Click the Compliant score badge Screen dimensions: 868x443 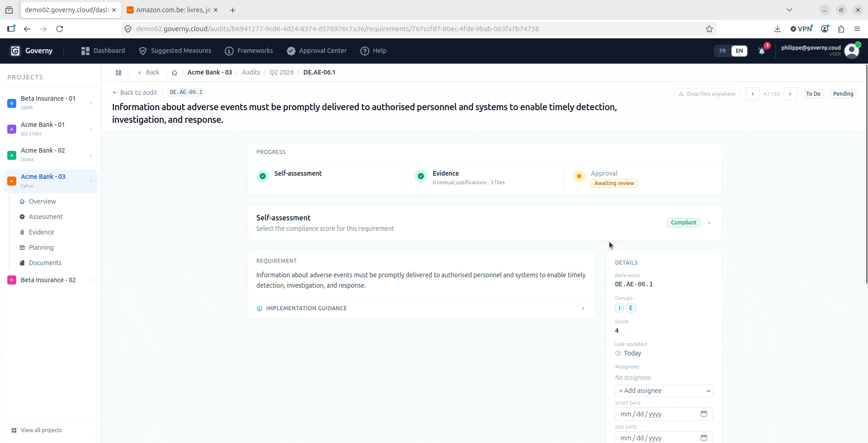684,223
